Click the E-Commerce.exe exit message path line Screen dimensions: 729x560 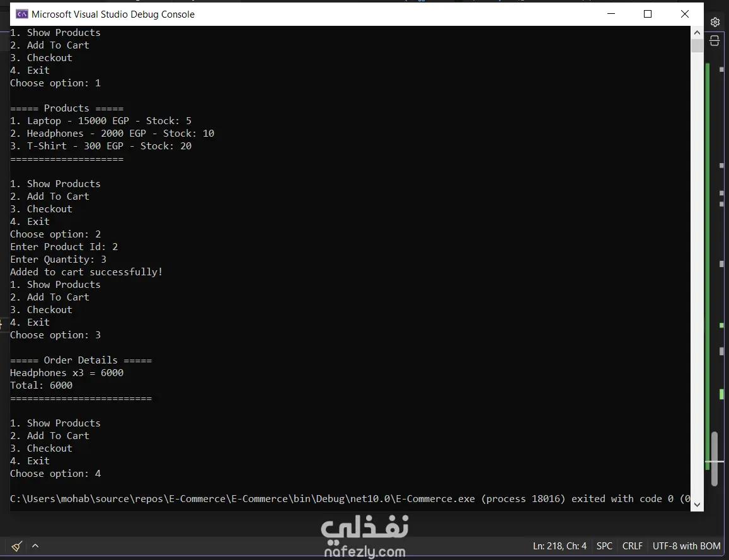350,499
